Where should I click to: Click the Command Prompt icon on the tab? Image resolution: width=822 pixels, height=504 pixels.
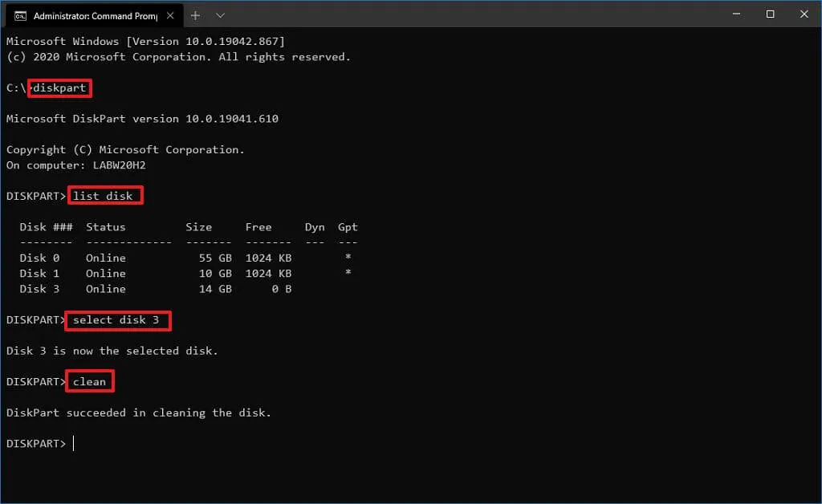pos(22,14)
